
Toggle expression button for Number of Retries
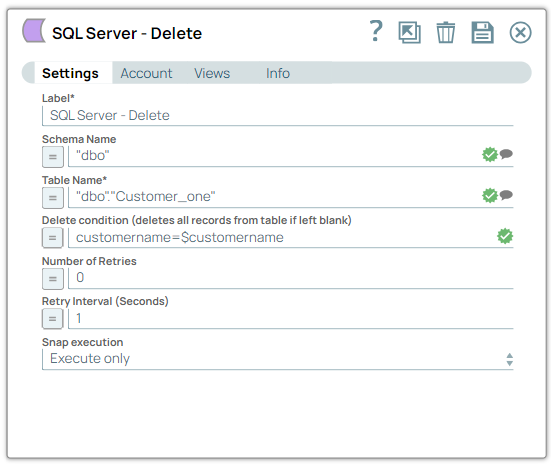tap(53, 279)
